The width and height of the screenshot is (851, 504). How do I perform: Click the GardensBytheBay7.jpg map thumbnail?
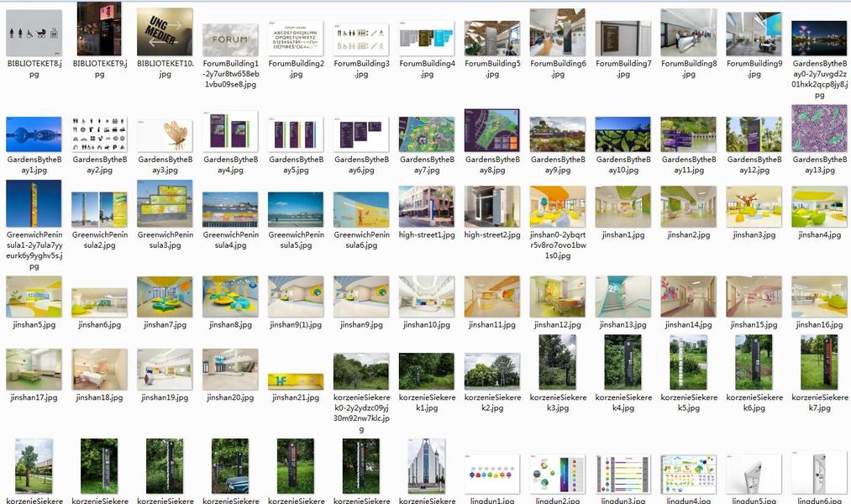pos(427,134)
